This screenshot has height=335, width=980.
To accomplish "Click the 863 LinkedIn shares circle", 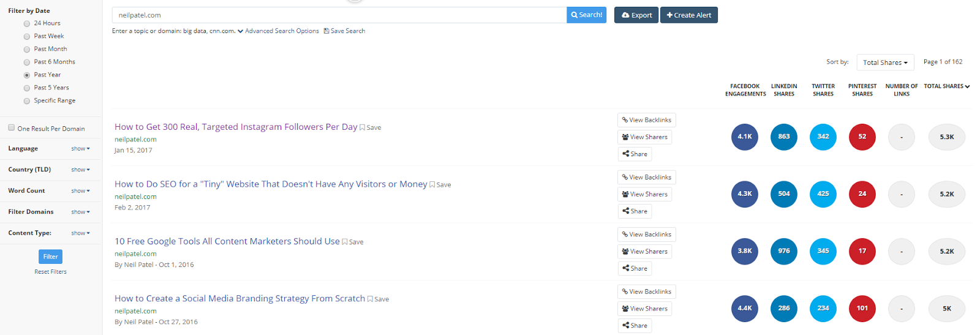I will tap(784, 137).
